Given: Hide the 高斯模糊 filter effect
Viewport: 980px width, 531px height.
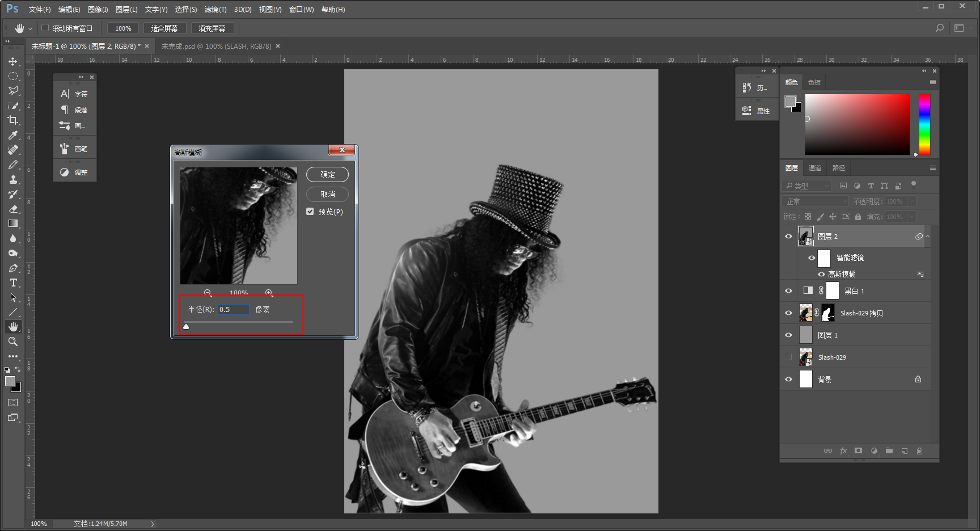Looking at the screenshot, I should pos(821,274).
